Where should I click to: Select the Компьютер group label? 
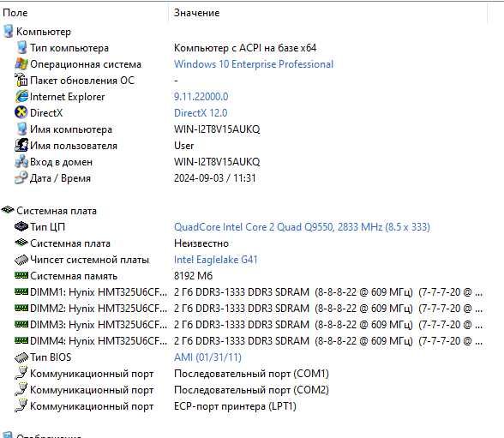pos(44,32)
